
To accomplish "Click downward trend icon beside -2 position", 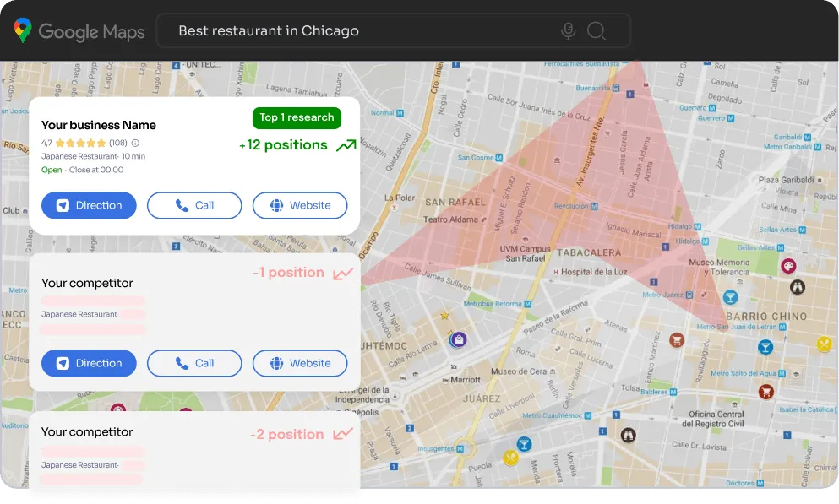I will 343,433.
